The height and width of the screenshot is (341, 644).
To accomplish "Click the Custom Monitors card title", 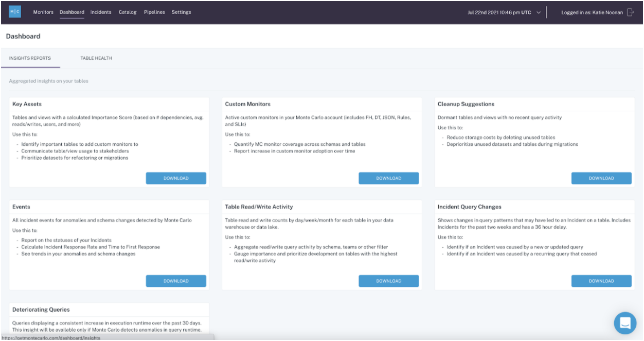I will click(x=248, y=104).
